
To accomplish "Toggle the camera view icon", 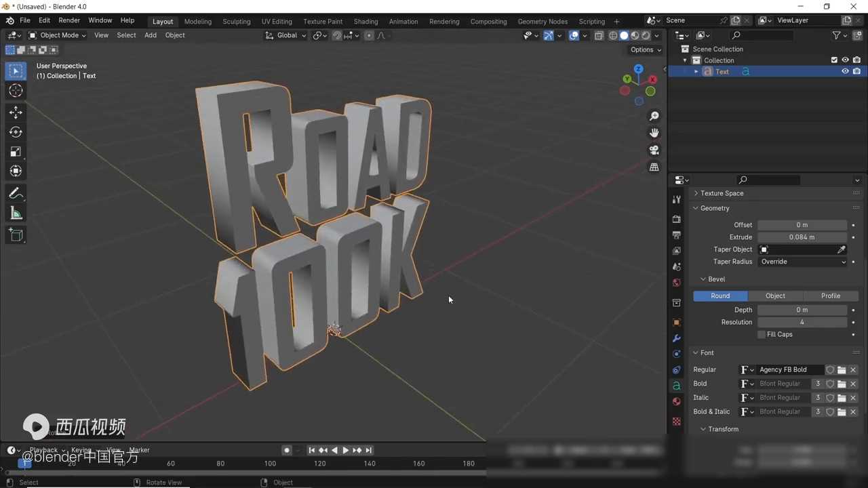I will 654,150.
